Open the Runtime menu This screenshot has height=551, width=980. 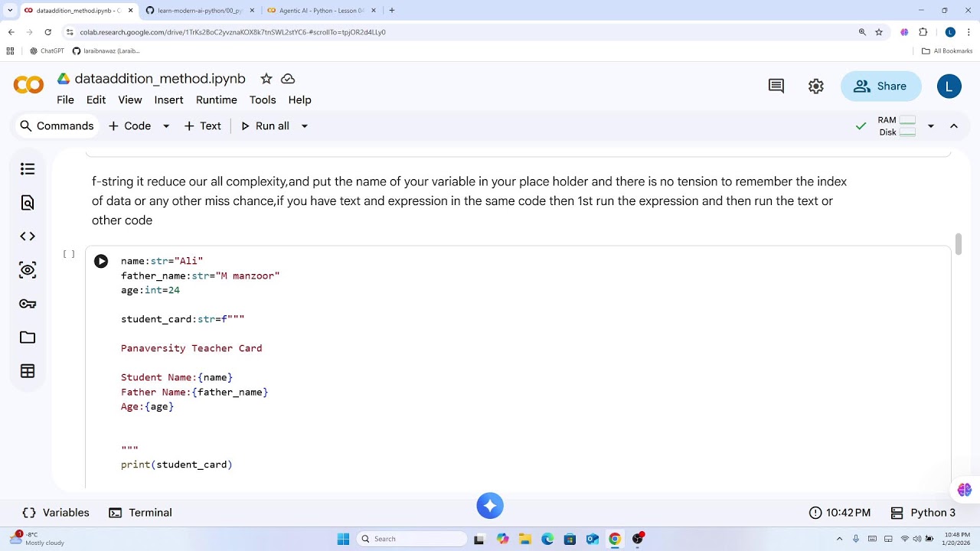[217, 99]
